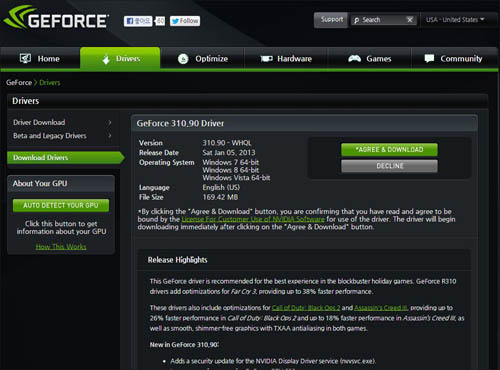
Task: Click Auto Detect Your GPU button
Action: tap(61, 205)
